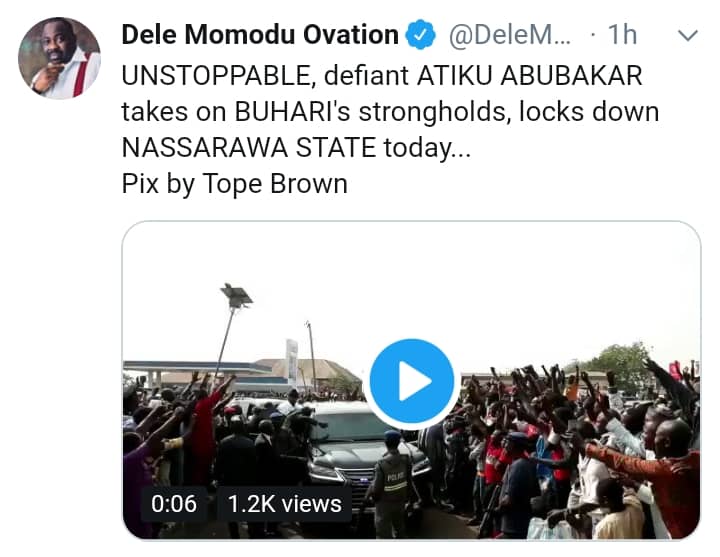Click the blue verified badge
Viewport: 720px width, 557px height.
pos(423,35)
